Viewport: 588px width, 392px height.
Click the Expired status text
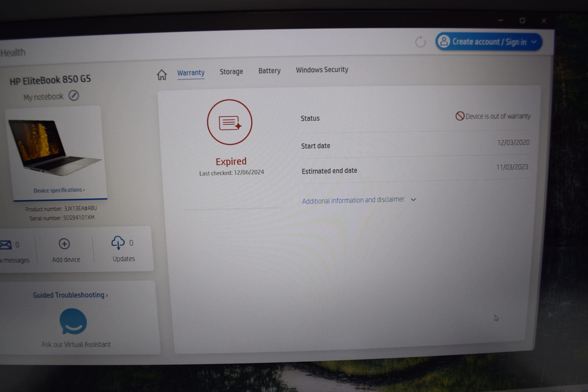231,161
